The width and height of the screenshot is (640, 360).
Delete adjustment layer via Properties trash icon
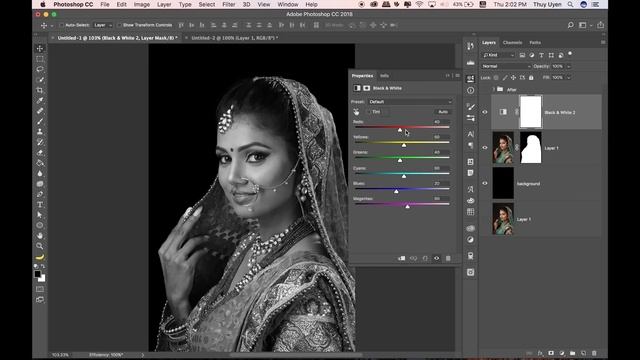pos(448,258)
